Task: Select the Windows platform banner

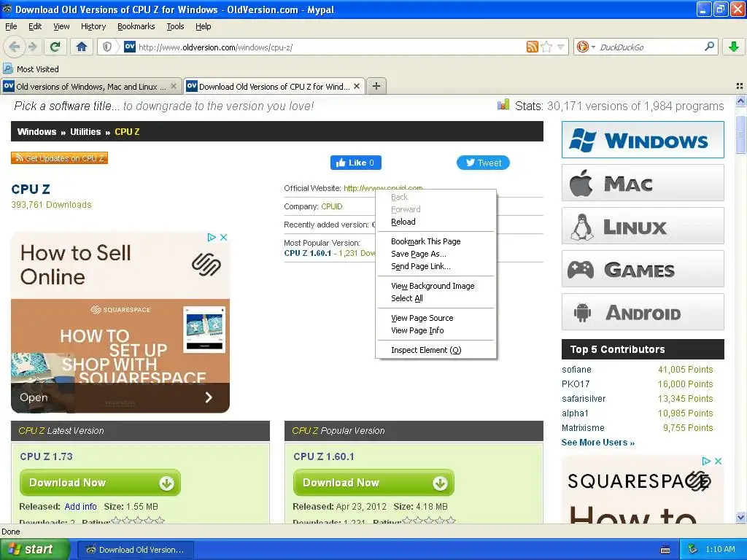Action: click(x=643, y=140)
